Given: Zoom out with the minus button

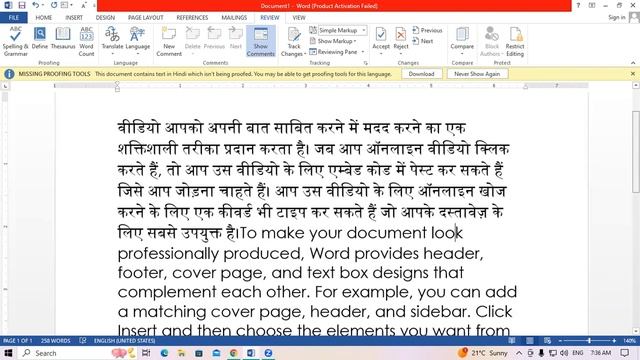Looking at the screenshot, I should pyautogui.click(x=560, y=340).
